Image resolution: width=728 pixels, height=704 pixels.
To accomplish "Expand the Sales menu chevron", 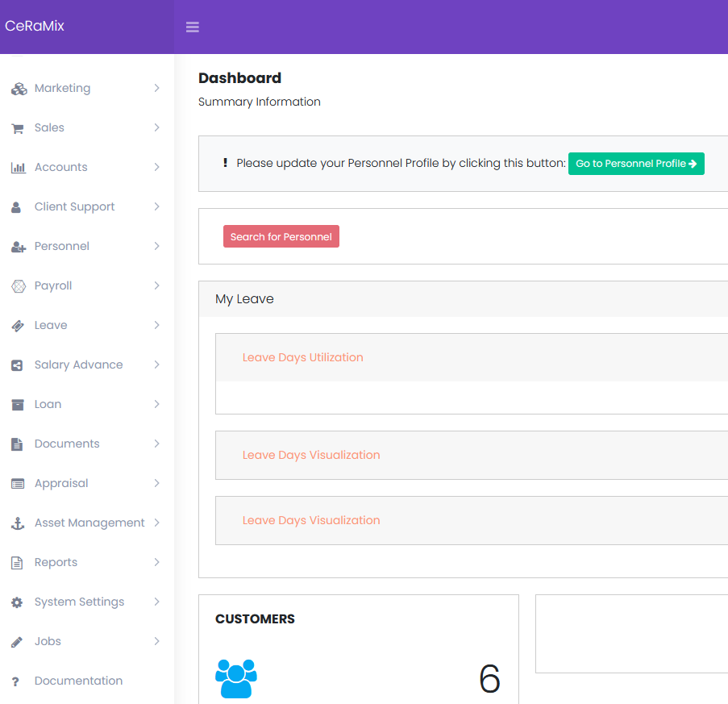I will [x=157, y=127].
